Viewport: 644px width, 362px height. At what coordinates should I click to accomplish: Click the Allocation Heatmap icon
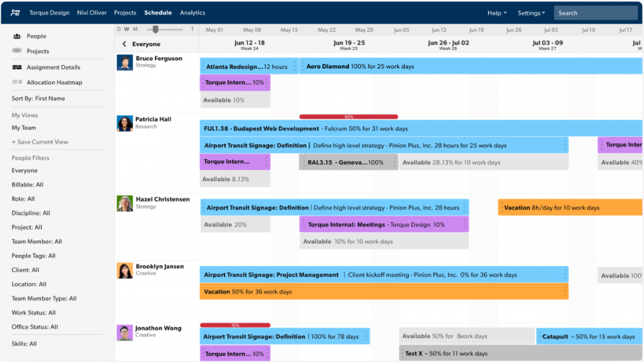[x=17, y=82]
